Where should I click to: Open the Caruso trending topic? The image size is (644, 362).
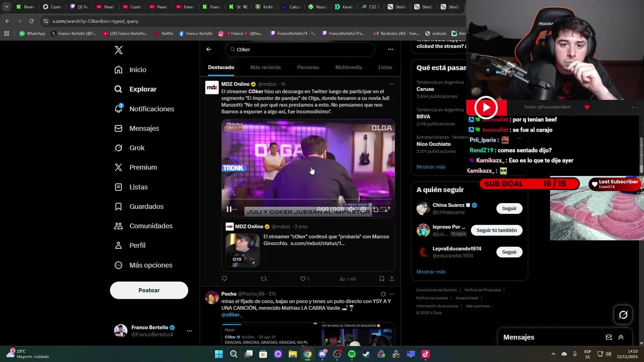(x=425, y=89)
